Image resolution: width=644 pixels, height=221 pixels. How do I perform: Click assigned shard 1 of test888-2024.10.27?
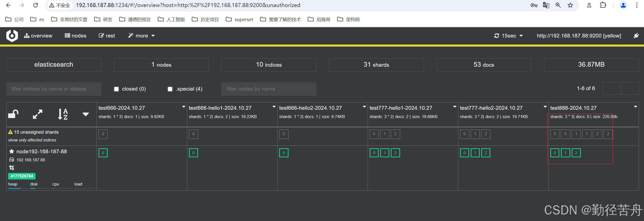[565, 153]
